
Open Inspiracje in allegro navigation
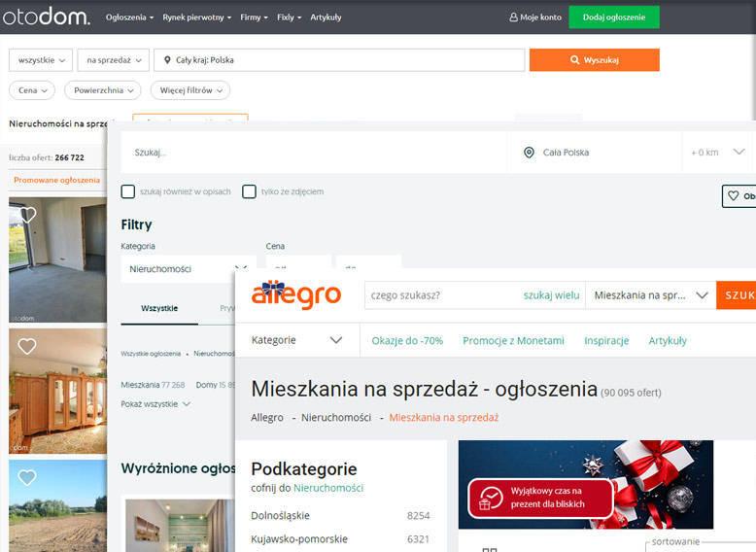pos(606,340)
